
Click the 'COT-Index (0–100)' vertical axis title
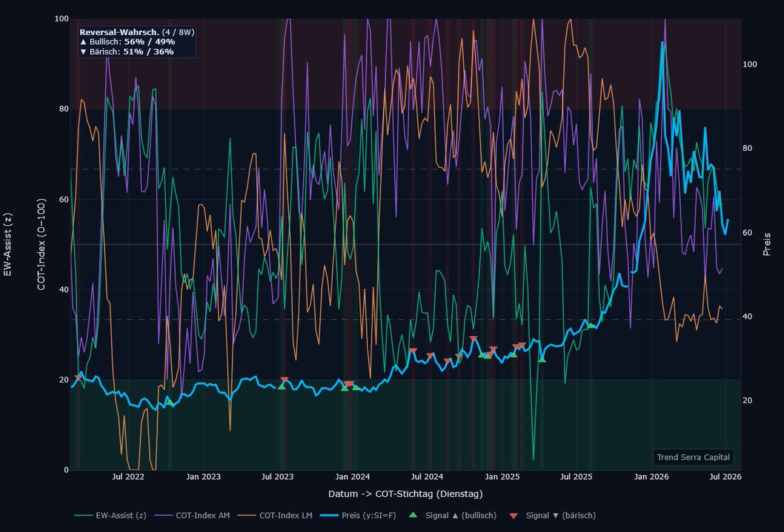tap(41, 244)
